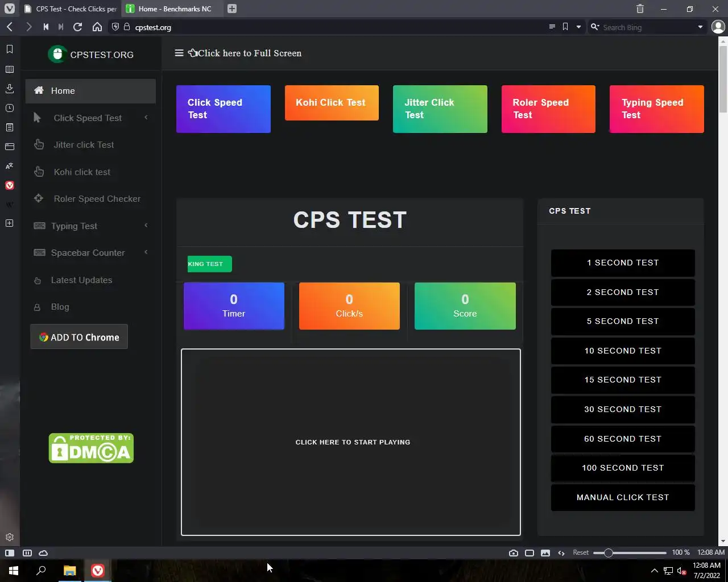The height and width of the screenshot is (582, 728).
Task: Bookmark this page from address bar
Action: pos(565,27)
